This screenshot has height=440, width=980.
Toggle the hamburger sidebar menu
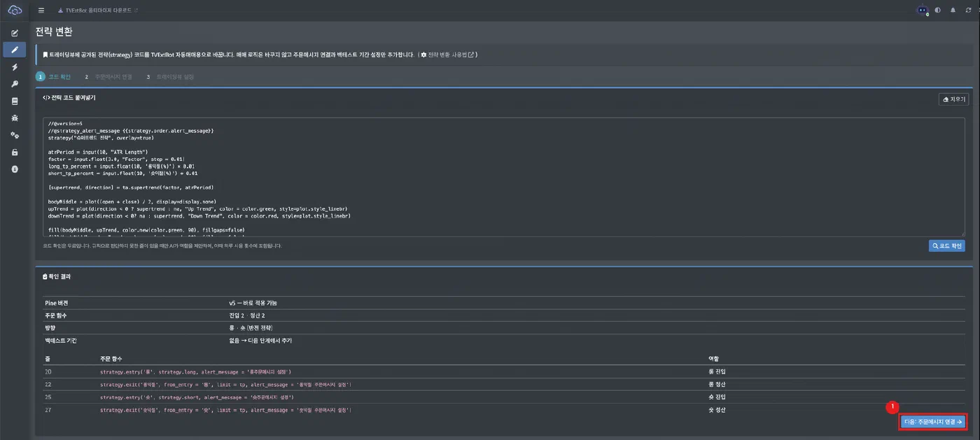(41, 10)
